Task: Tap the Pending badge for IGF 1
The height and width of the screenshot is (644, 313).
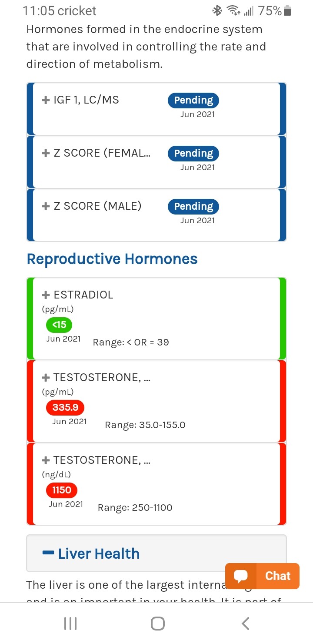Action: click(x=193, y=100)
